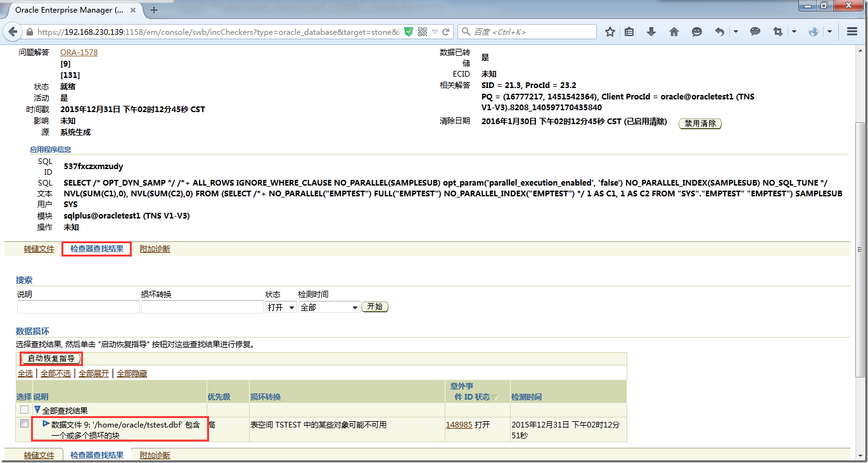Viewport: 868px width, 463px height.
Task: Open the chat bubble toolbar icon
Action: [x=755, y=32]
